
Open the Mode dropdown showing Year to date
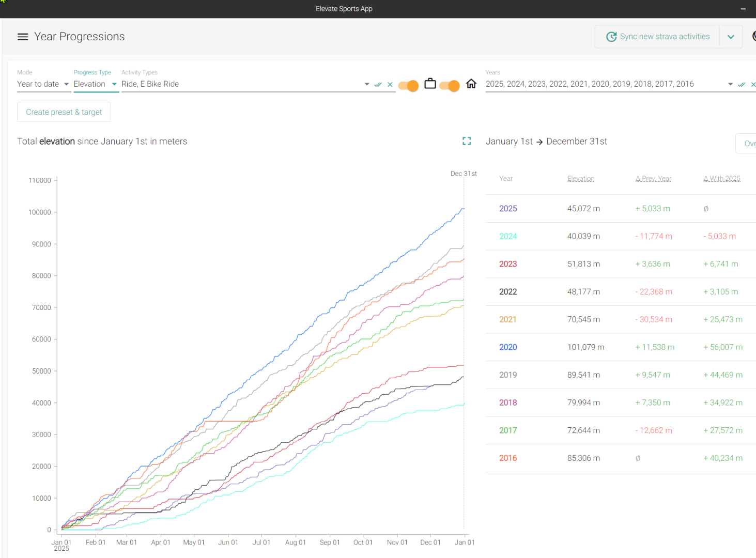click(x=43, y=84)
